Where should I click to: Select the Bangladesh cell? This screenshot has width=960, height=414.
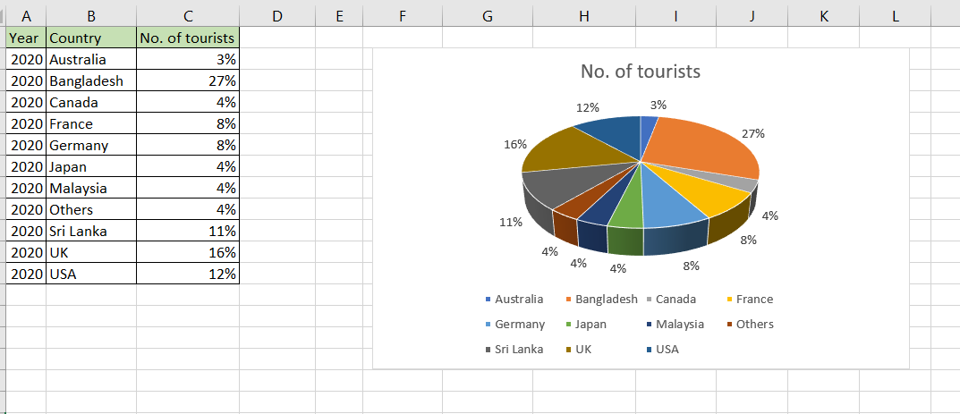[x=91, y=81]
